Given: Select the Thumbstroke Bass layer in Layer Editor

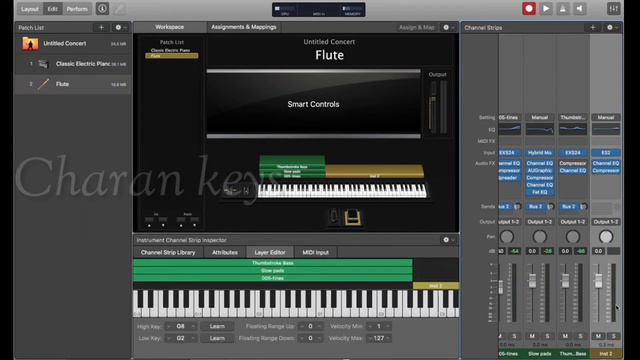Looking at the screenshot, I should (x=273, y=263).
